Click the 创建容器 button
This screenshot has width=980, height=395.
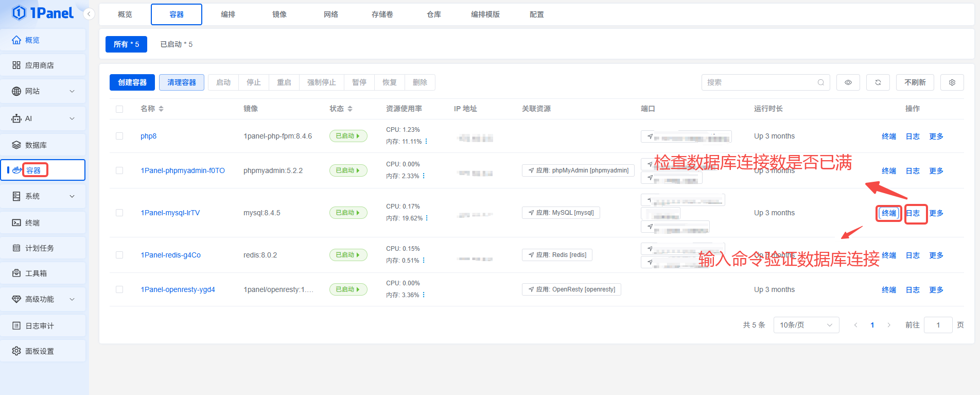[x=132, y=82]
